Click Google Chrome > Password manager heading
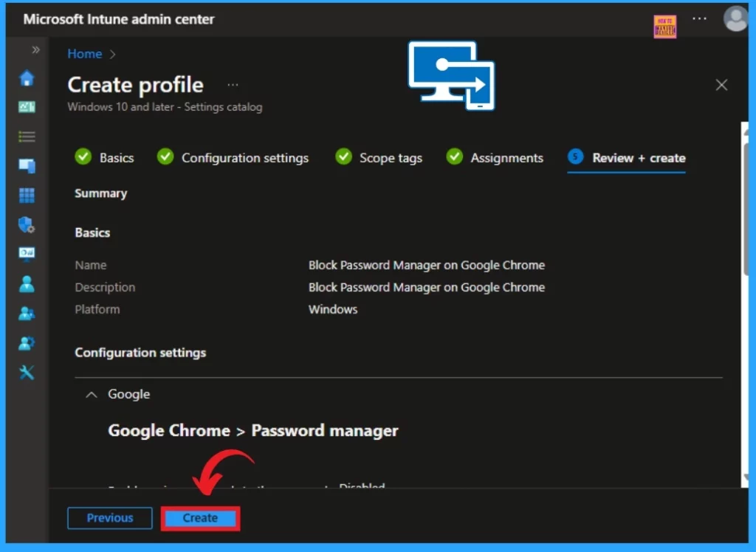Screen dimensions: 756x552 (253, 430)
